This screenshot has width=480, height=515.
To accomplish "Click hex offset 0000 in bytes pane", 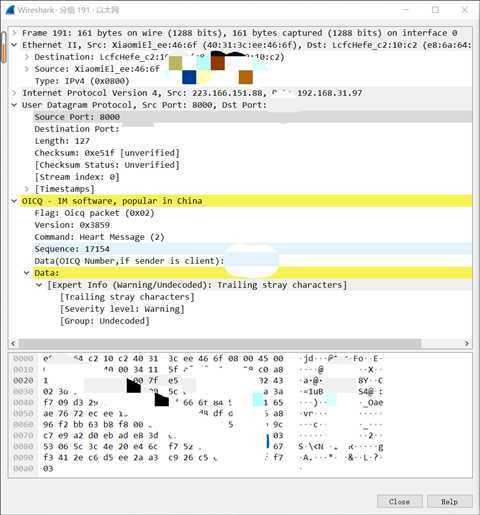I will click(x=23, y=358).
